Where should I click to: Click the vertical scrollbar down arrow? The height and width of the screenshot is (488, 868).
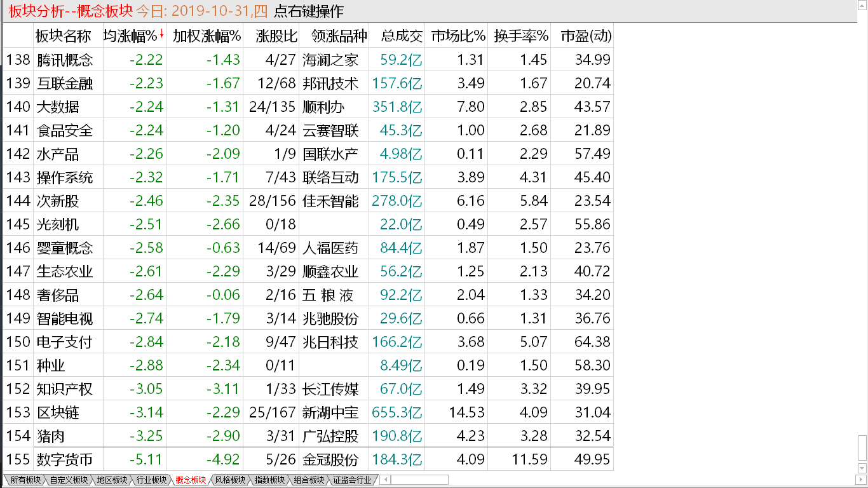(862, 469)
